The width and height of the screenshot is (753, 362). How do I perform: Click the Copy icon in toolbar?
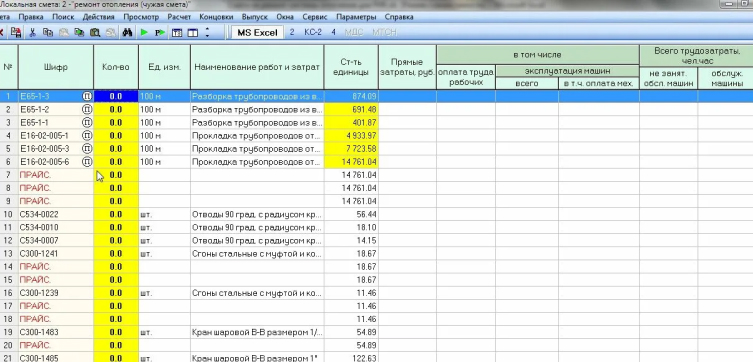coord(48,33)
